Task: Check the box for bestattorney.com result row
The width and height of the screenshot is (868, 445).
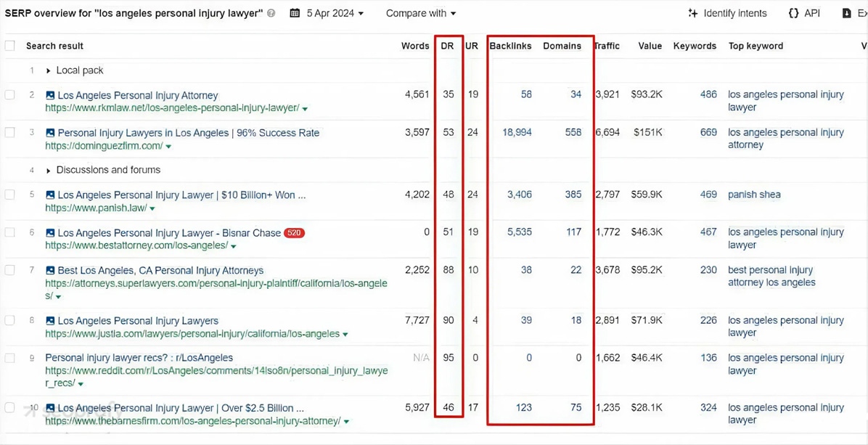Action: pos(10,232)
